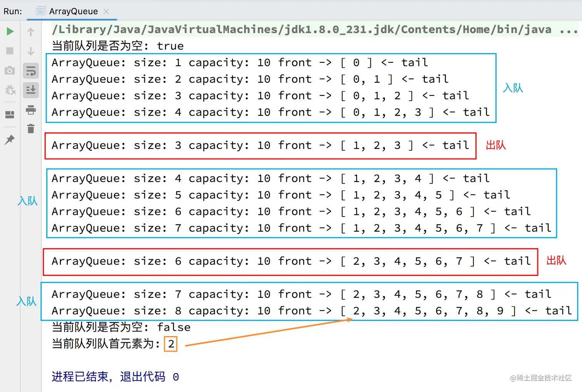582x392 pixels.
Task: Select the highlighted front element value 2
Action: point(171,344)
